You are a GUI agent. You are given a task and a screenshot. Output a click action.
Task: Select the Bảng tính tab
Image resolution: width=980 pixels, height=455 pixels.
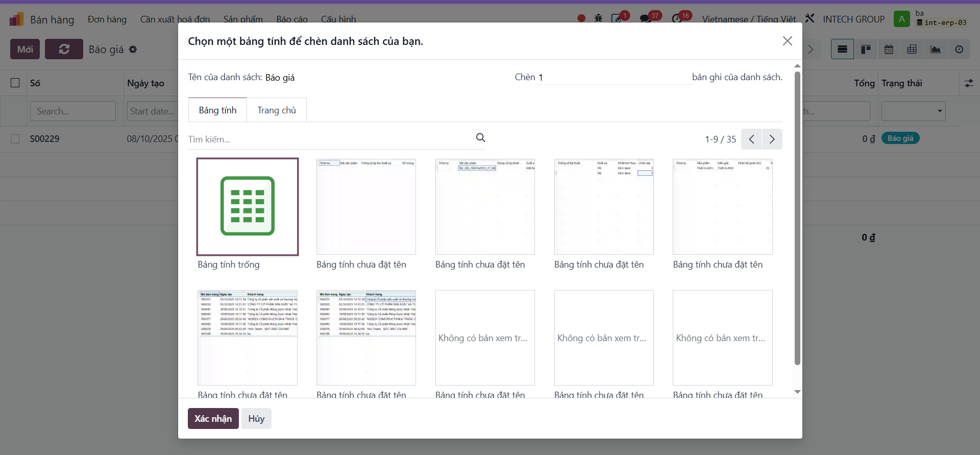[217, 110]
